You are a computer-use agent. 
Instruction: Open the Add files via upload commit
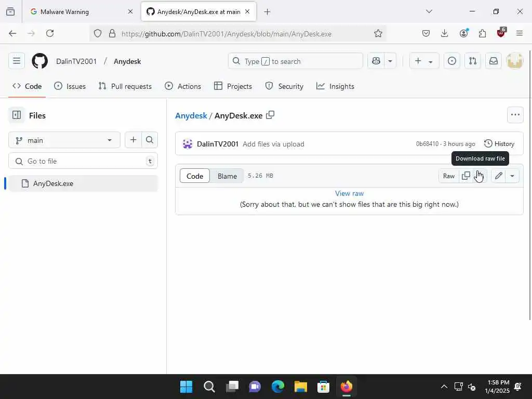pos(273,144)
